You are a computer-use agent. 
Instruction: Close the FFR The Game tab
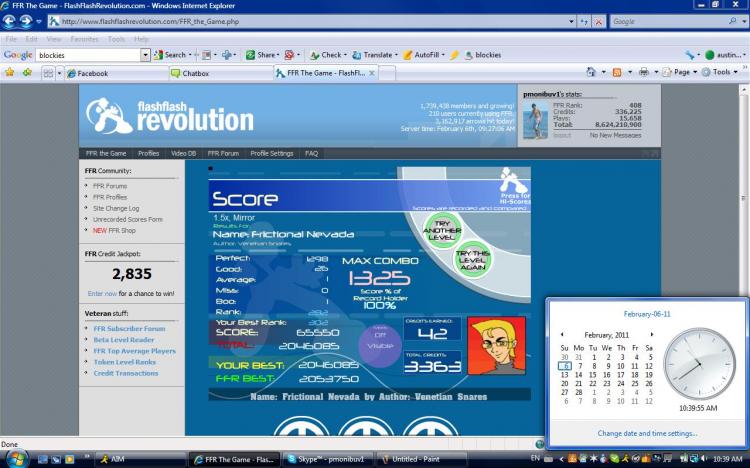(x=372, y=73)
